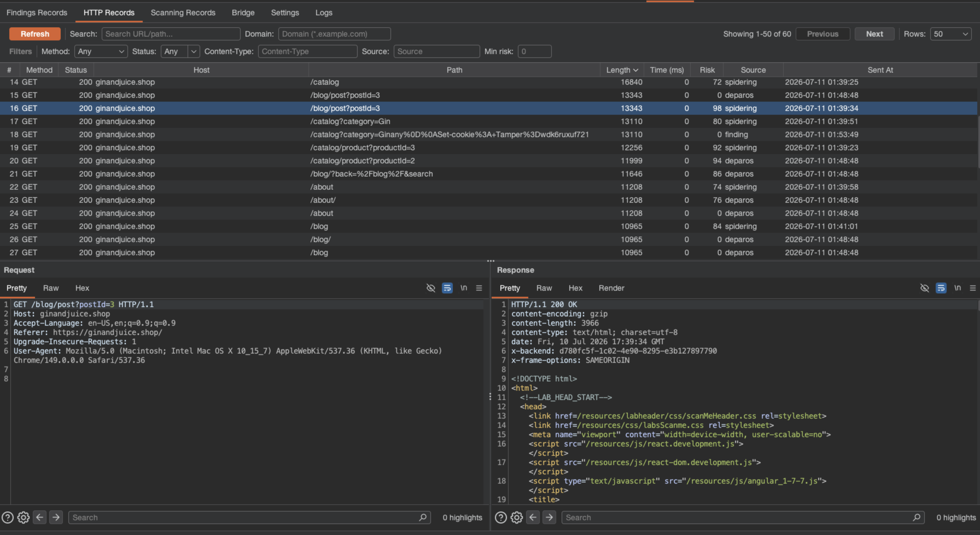Screen dimensions: 980x535
Task: Sort by the Host column header
Action: (201, 70)
